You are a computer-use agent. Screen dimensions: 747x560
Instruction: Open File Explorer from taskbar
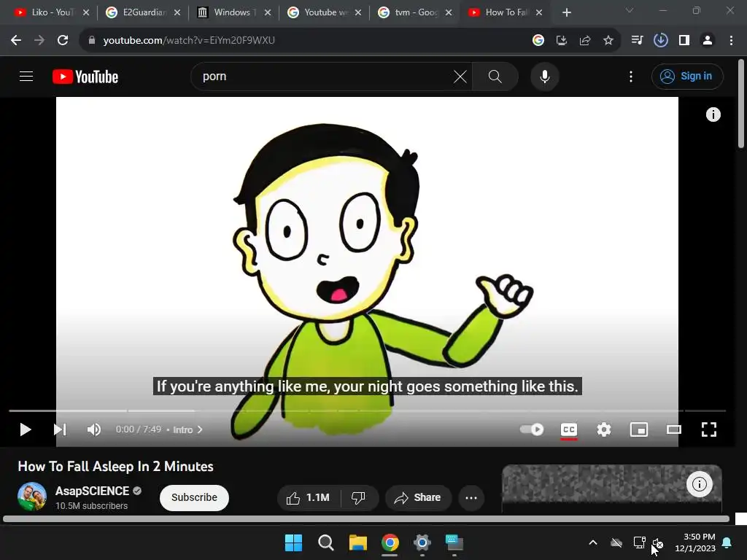click(x=357, y=542)
